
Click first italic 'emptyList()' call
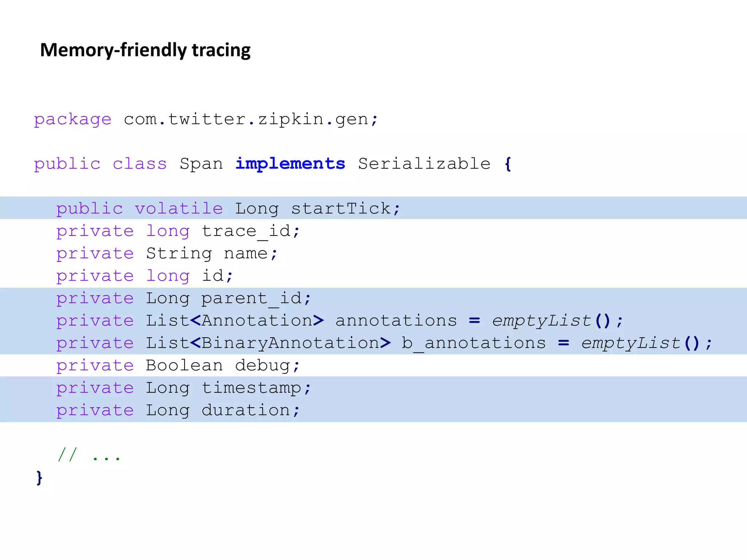(551, 321)
